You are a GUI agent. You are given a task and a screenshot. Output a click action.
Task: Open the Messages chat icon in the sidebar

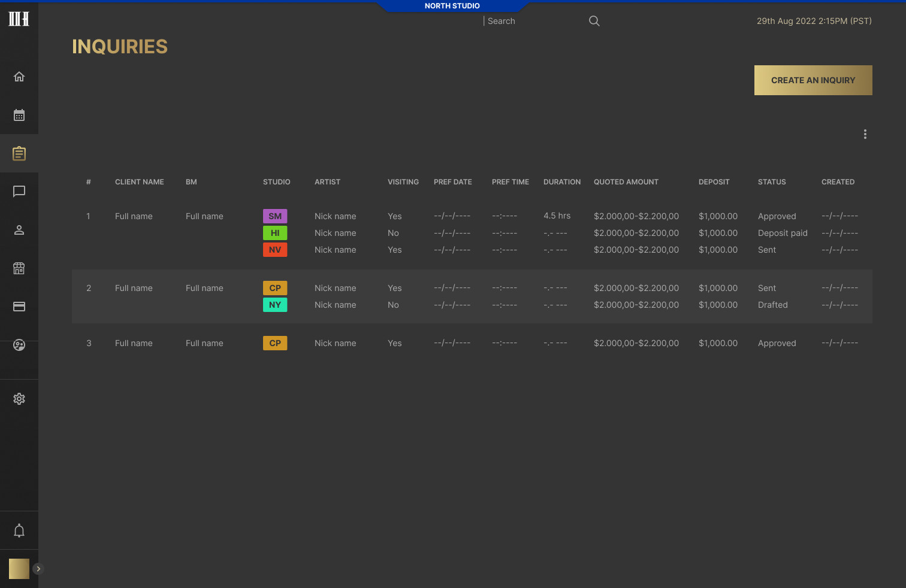[19, 192]
